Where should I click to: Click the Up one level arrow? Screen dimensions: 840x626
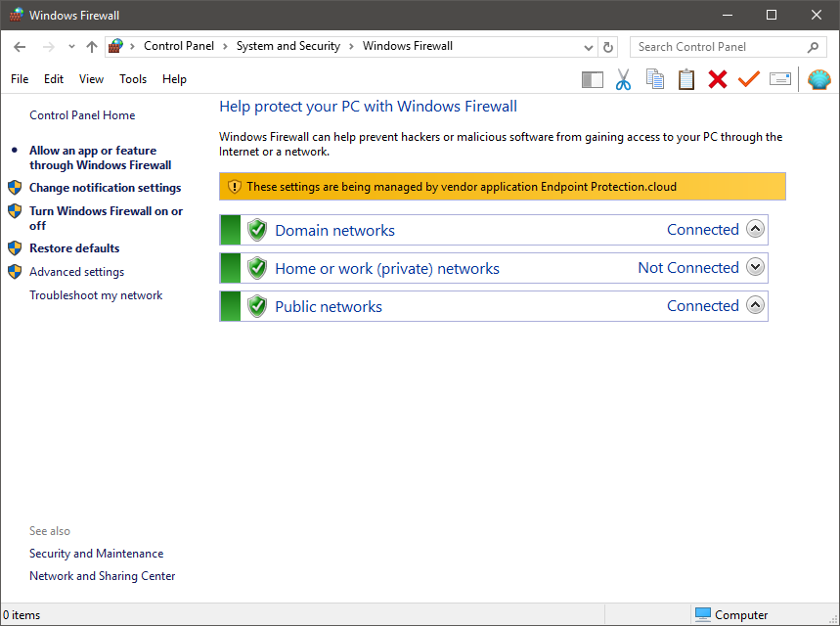tap(92, 47)
